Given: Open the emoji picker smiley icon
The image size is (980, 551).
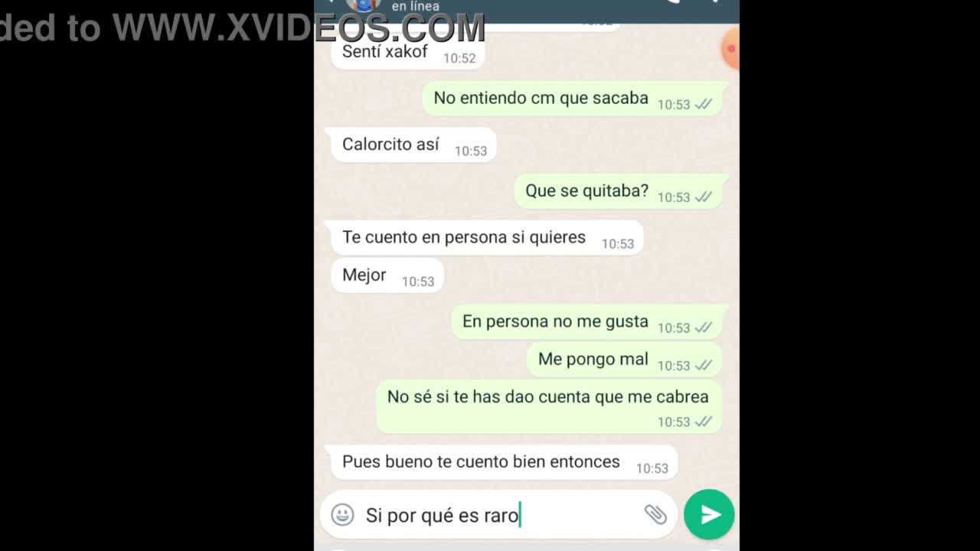Looking at the screenshot, I should [342, 515].
